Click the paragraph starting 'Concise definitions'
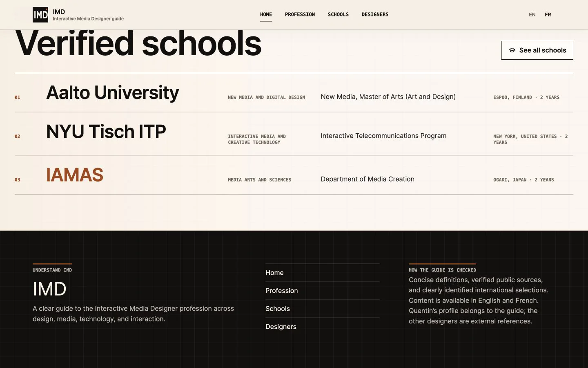Screen dimensions: 588x368 pyautogui.click(x=479, y=301)
